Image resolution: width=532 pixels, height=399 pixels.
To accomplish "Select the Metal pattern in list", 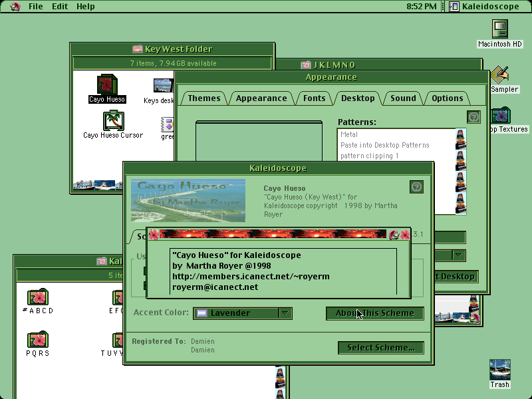I will (x=396, y=134).
